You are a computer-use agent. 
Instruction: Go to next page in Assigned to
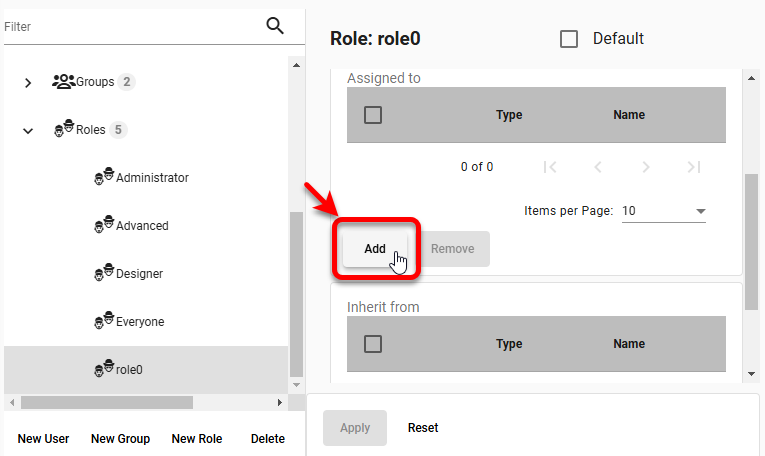tap(646, 167)
